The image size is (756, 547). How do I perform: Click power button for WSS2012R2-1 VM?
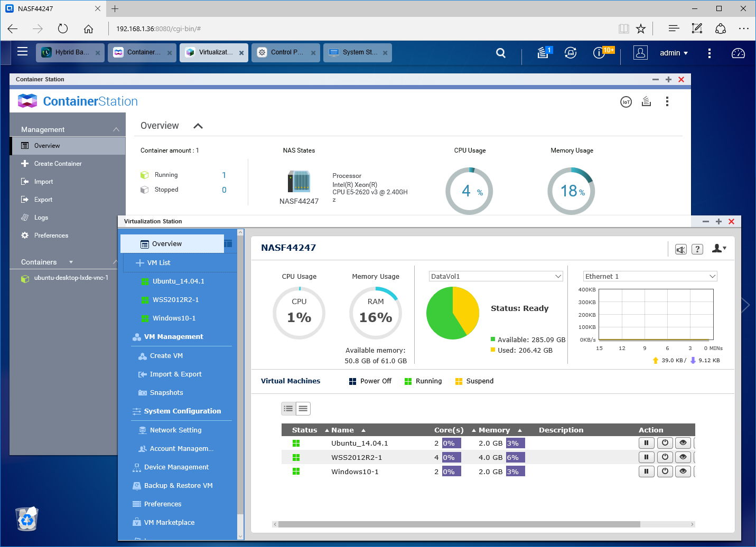[665, 457]
